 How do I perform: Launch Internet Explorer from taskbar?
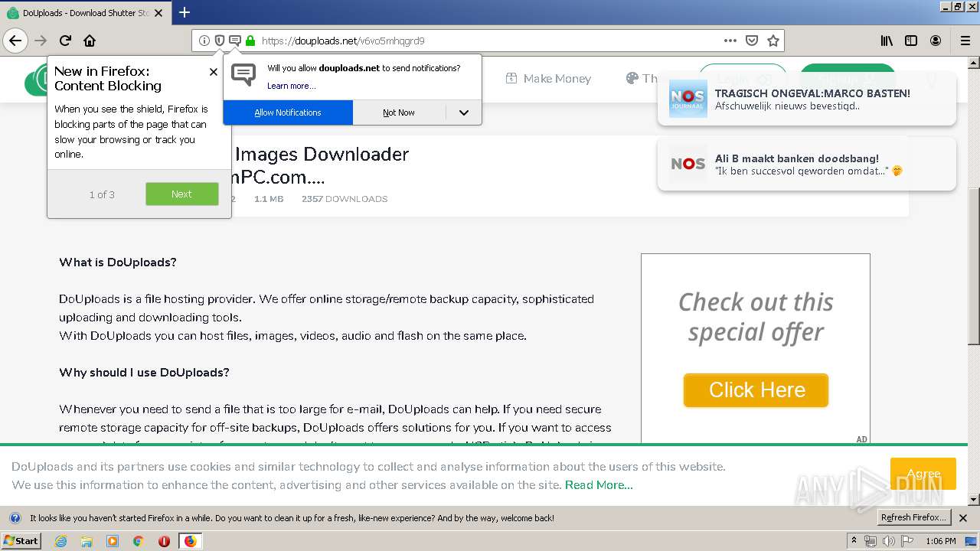60,541
